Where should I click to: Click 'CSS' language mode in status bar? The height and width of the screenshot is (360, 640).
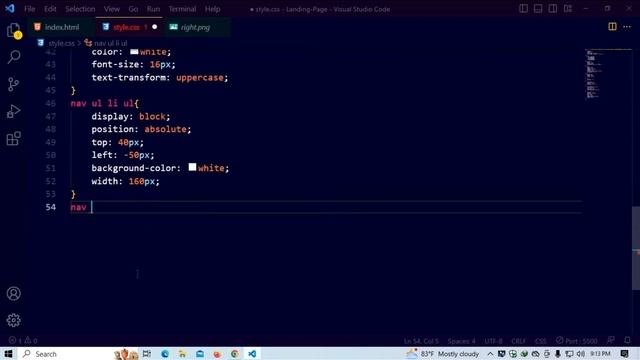coord(540,341)
